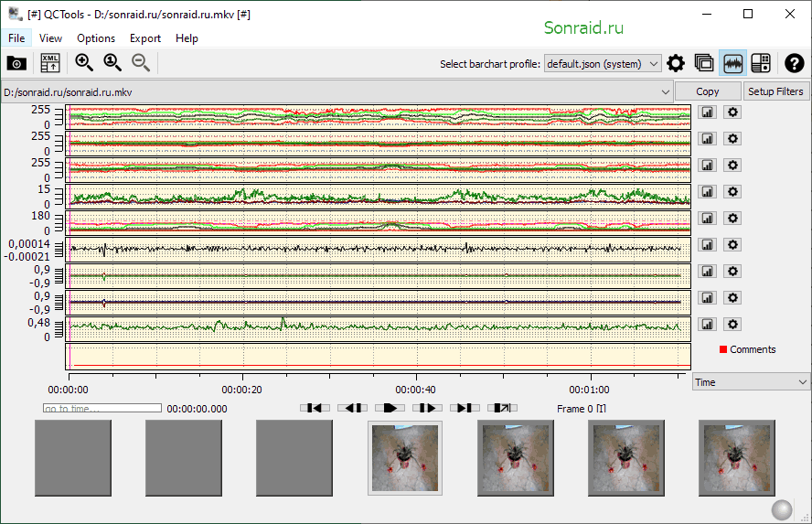The width and height of the screenshot is (812, 524).
Task: Click barchart icon of the 180 graph
Action: click(x=707, y=218)
